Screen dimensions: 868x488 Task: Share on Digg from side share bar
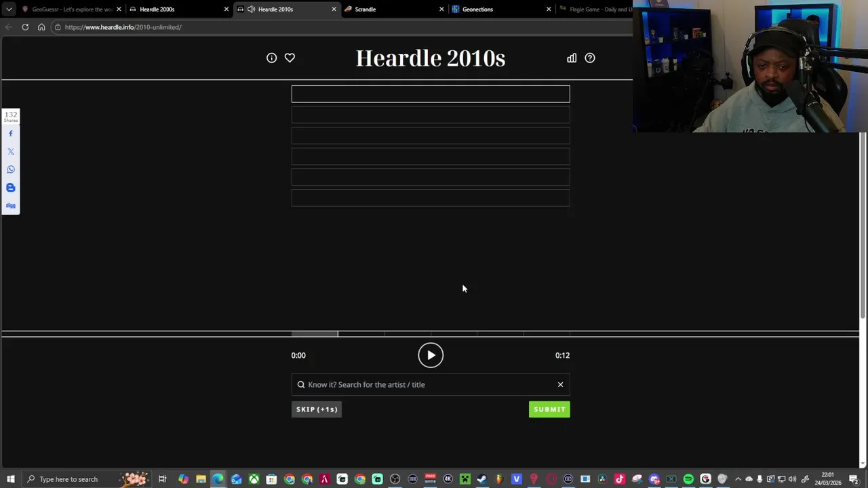pyautogui.click(x=11, y=205)
